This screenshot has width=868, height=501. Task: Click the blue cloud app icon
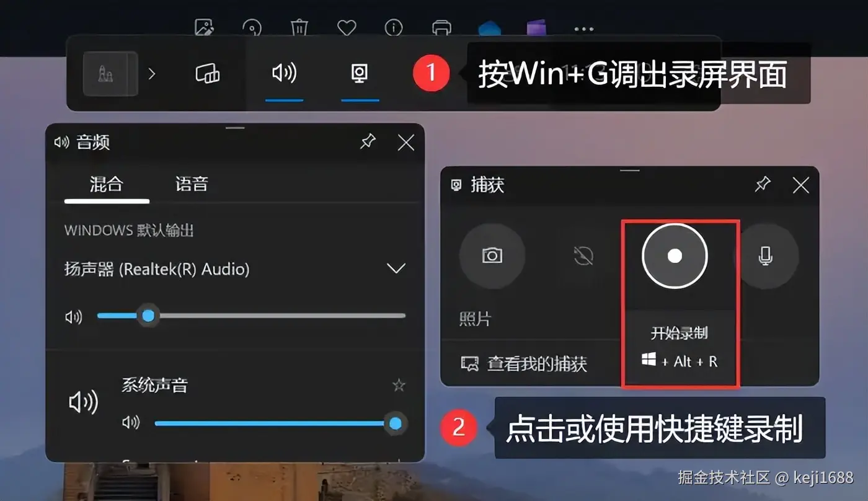(x=489, y=29)
